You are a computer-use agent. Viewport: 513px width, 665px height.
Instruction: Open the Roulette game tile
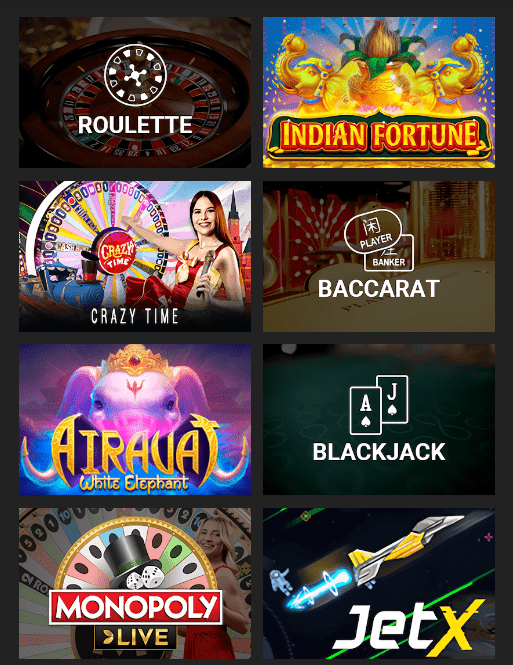pyautogui.click(x=135, y=92)
